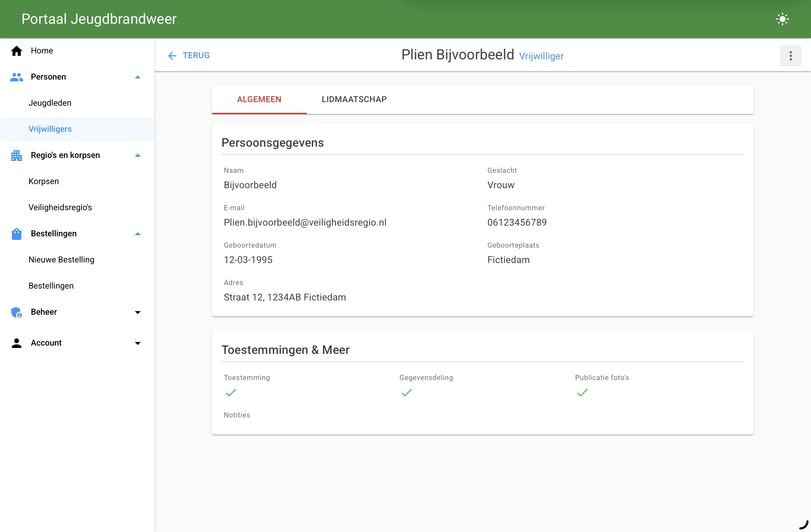Expand the Account section arrow
The height and width of the screenshot is (532, 811).
(x=138, y=343)
